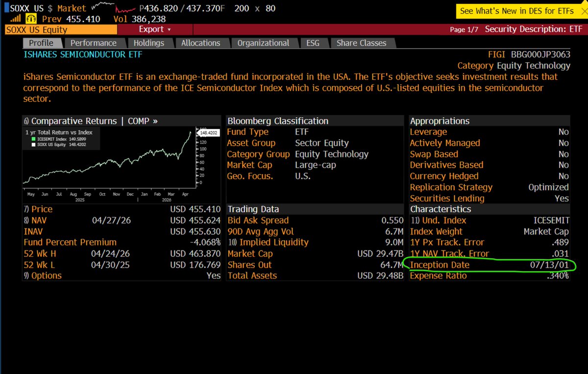Open Comparative Returns COMP link
Screen dimensions: 588x374
point(91,121)
